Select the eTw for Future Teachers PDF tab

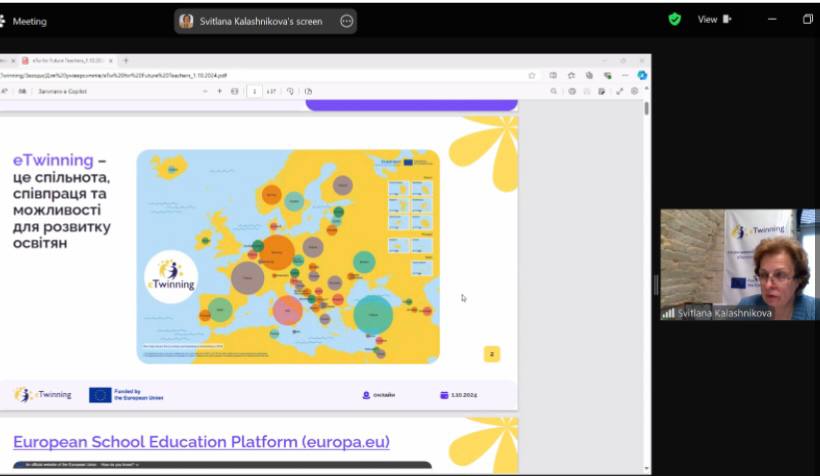pyautogui.click(x=65, y=61)
